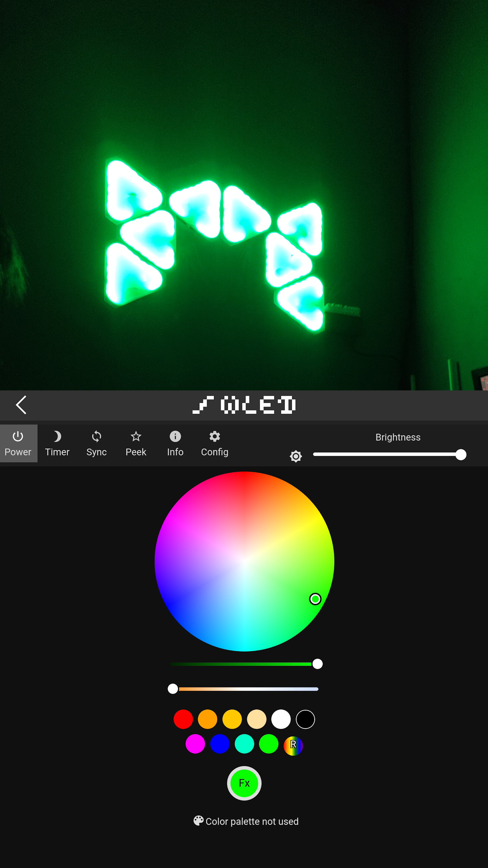Pick the blue color swatch
Screen dimensions: 488x868
220,744
